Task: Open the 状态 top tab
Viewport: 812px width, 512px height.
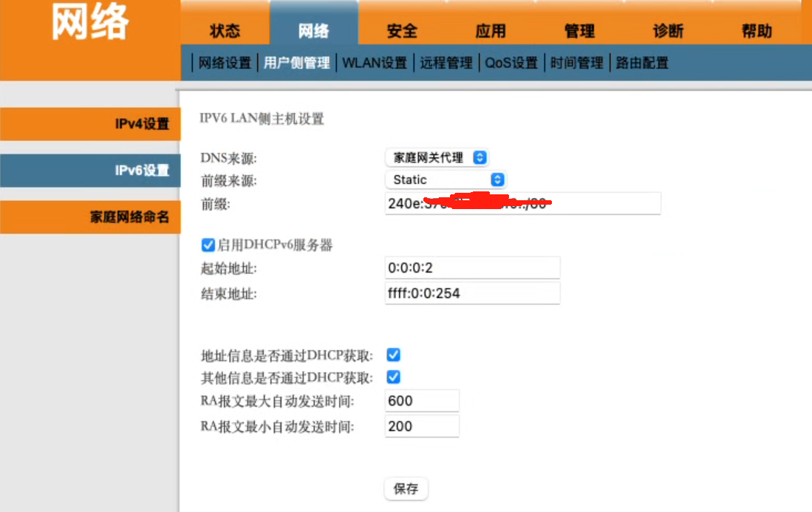Action: click(225, 31)
